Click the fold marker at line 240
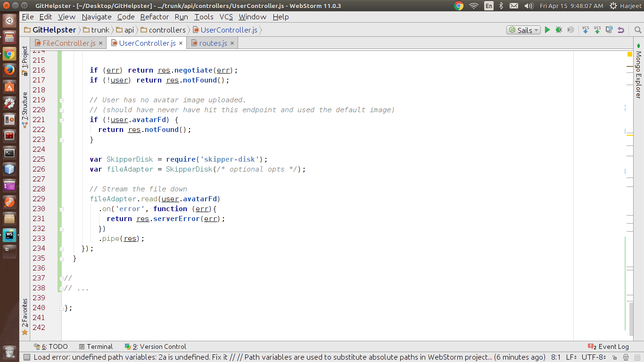This screenshot has width=644, height=362. [62, 308]
